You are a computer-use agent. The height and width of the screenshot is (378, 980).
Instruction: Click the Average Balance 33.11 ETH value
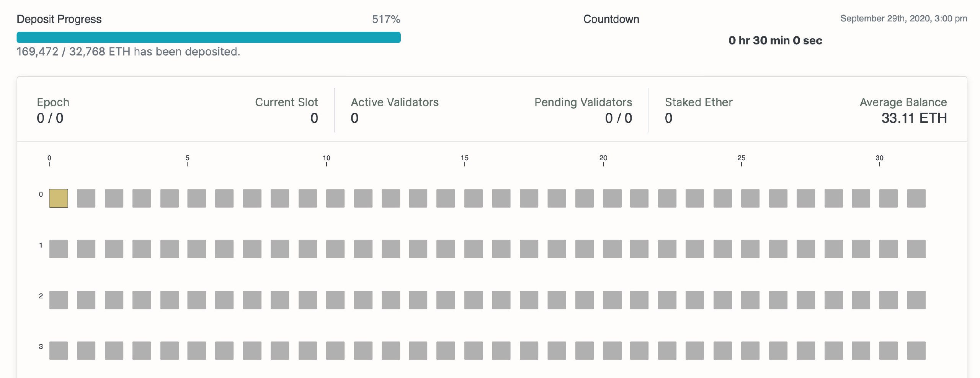pyautogui.click(x=914, y=118)
